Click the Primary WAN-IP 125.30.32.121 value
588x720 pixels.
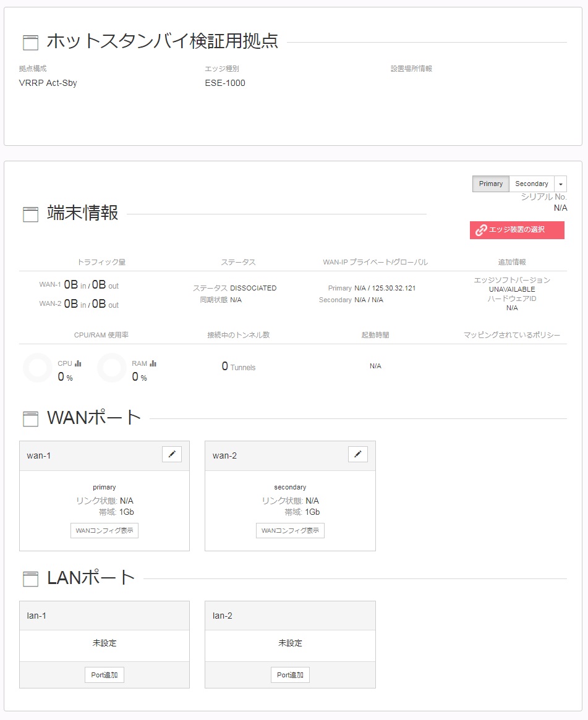pos(385,288)
